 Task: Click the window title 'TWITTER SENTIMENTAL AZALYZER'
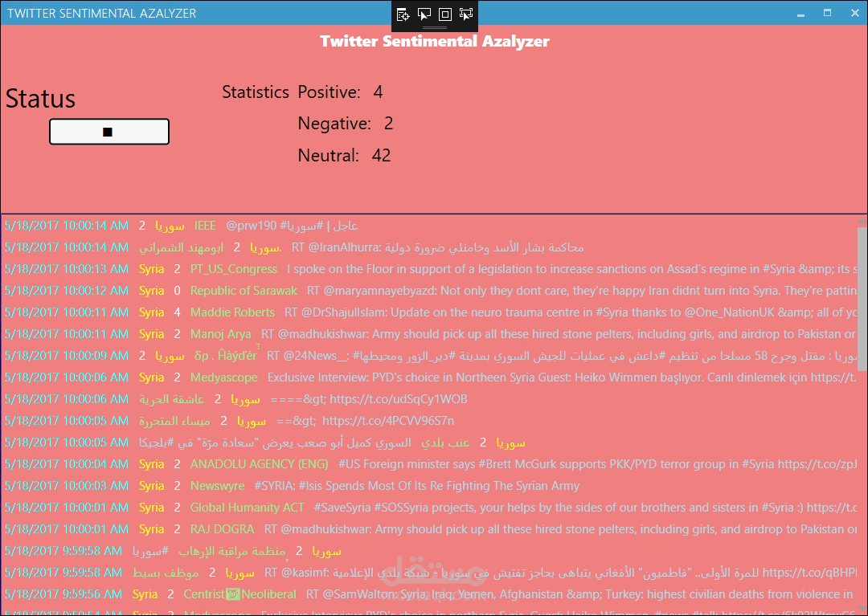[102, 14]
